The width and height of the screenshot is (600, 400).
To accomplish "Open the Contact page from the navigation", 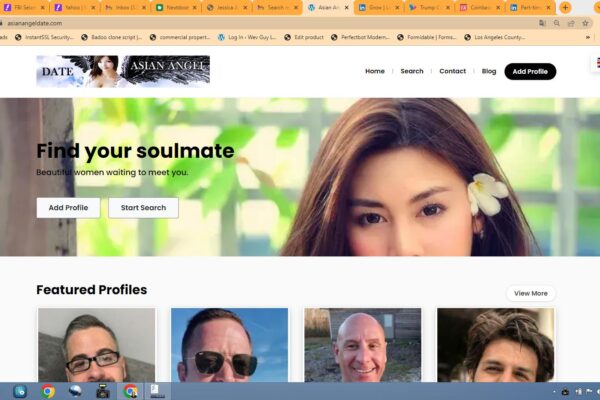I will 452,71.
